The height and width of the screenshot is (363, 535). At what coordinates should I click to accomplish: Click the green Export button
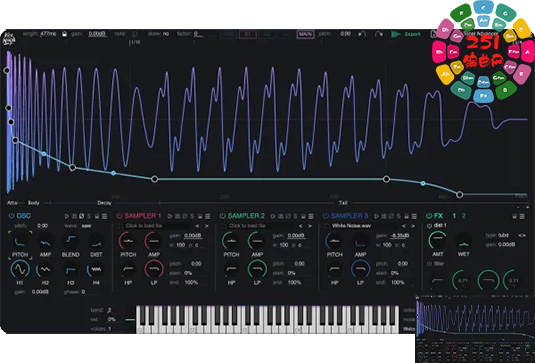pyautogui.click(x=406, y=34)
